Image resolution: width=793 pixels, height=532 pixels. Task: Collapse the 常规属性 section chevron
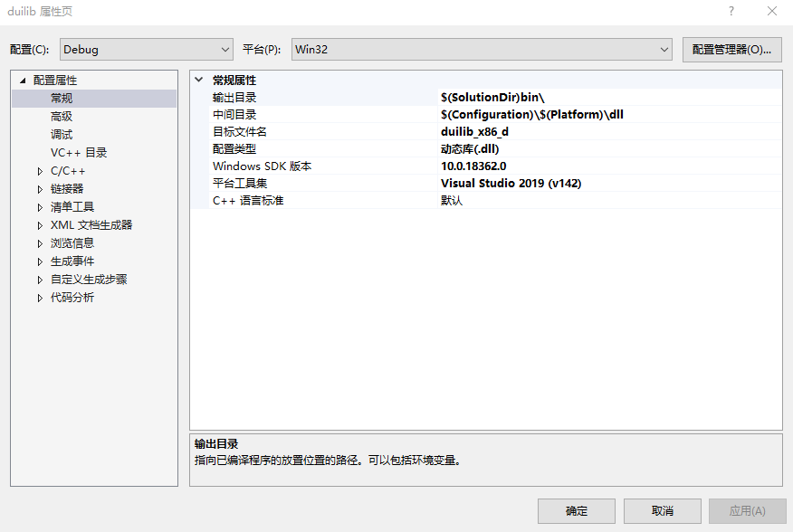(x=199, y=80)
